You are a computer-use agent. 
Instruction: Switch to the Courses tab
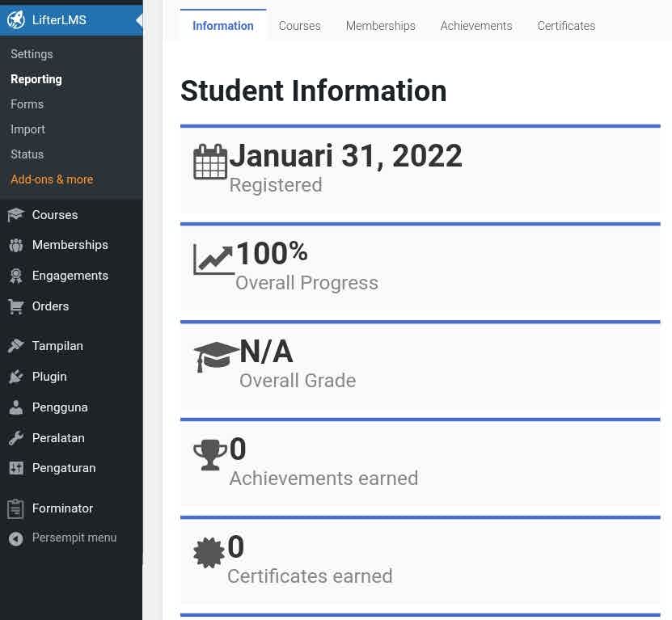point(299,26)
